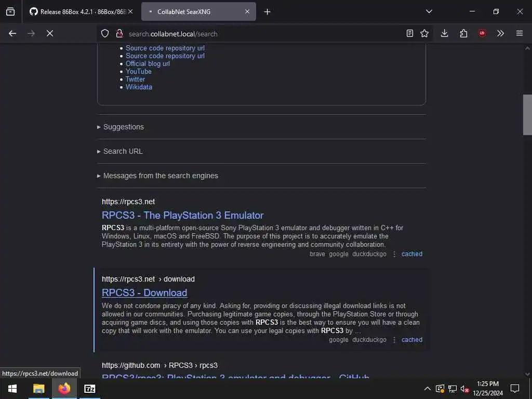Open the YouTube link
The height and width of the screenshot is (399, 532).
138,72
